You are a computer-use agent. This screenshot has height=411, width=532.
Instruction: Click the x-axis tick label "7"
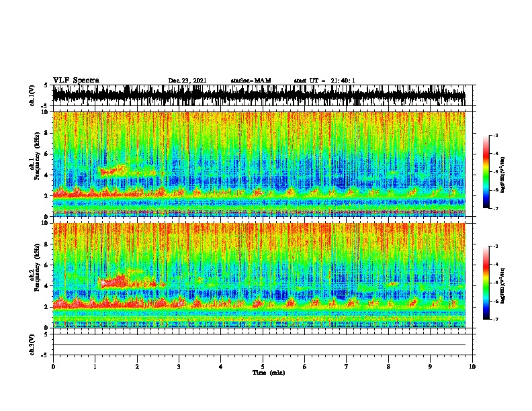[x=347, y=367]
